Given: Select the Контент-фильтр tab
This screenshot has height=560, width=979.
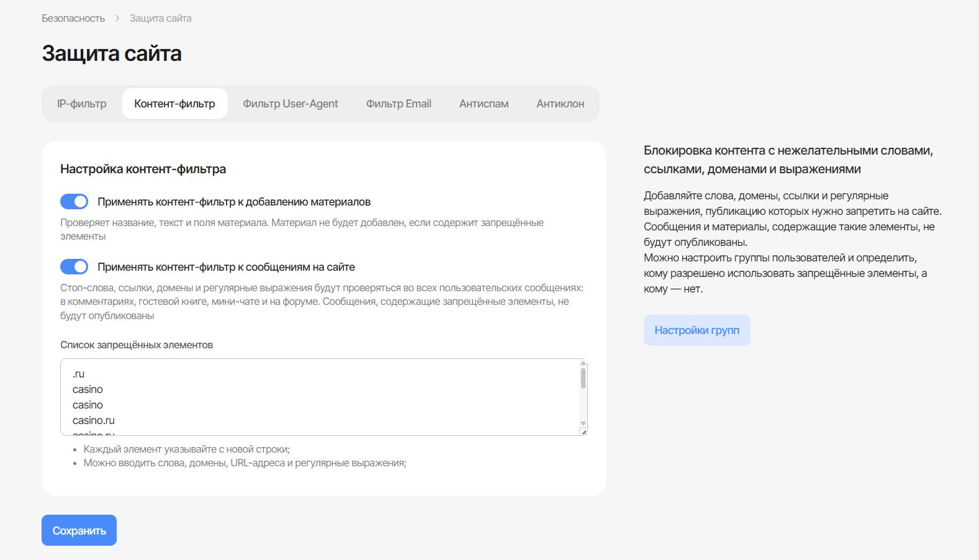Looking at the screenshot, I should coord(174,104).
